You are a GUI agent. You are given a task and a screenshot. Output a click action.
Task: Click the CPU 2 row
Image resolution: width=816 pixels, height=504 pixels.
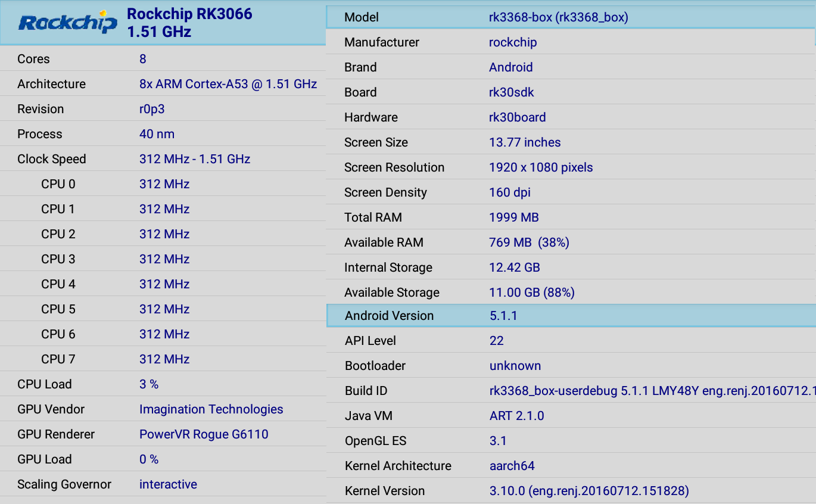163,234
